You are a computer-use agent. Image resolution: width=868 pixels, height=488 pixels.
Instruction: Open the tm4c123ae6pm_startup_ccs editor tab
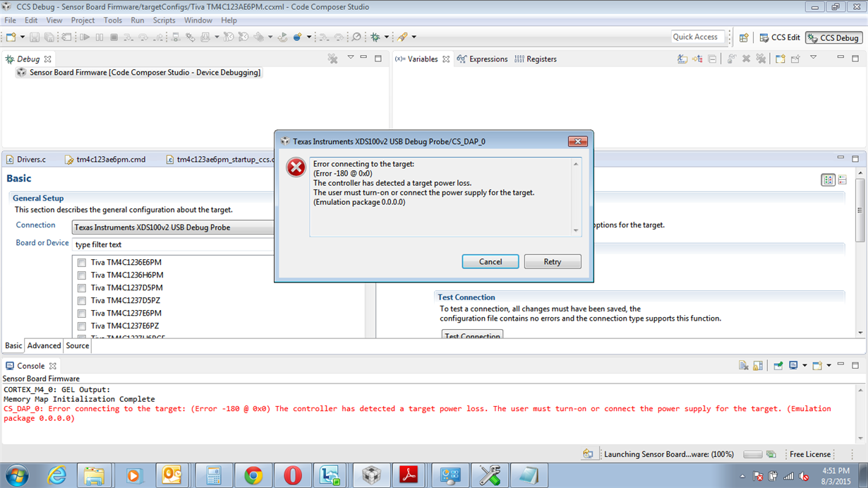tap(219, 160)
